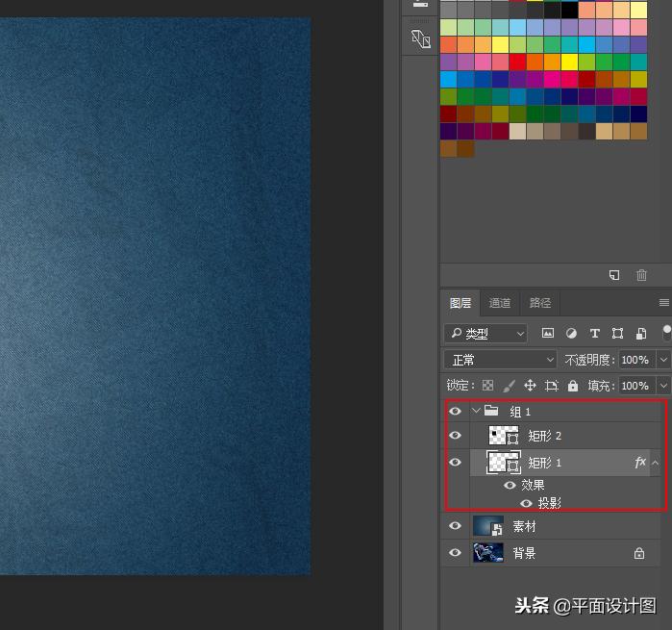Click the lock all padlock icon
This screenshot has width=672, height=630.
point(573,386)
